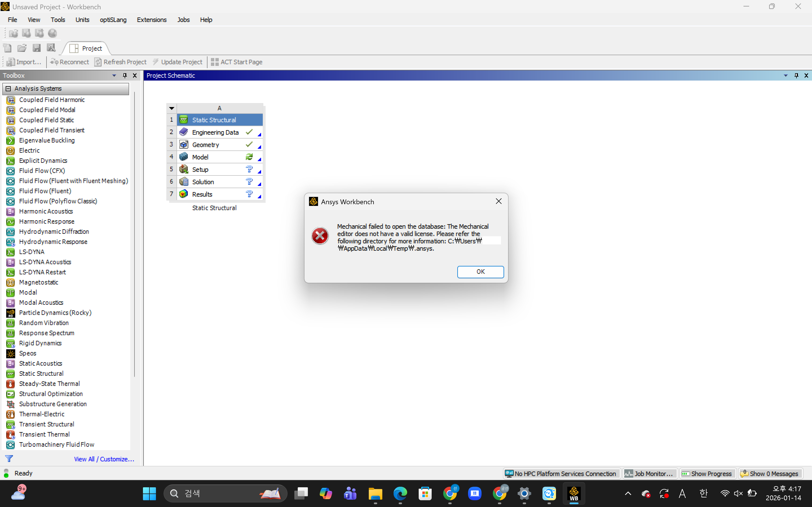Open the system A dropdown arrow
Screen dimensions: 812x507
pos(171,108)
